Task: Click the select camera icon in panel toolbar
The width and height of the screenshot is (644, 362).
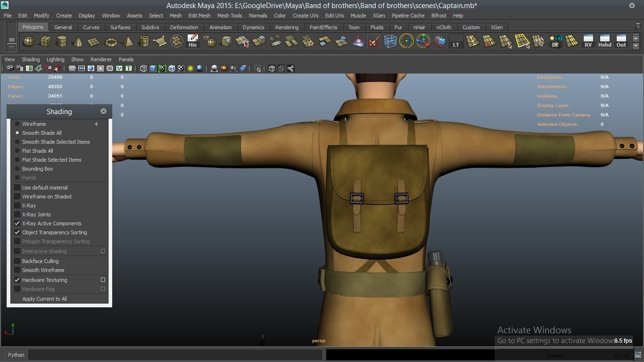Action: (x=10, y=68)
